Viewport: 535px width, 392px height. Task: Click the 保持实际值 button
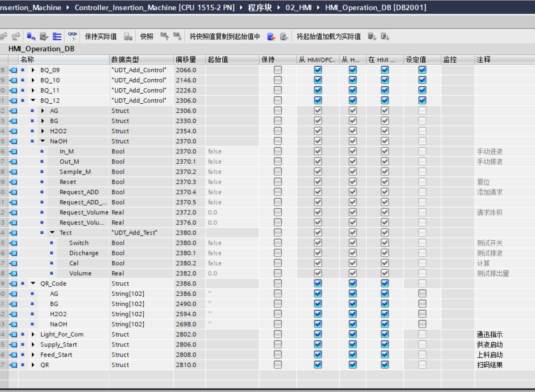[101, 36]
